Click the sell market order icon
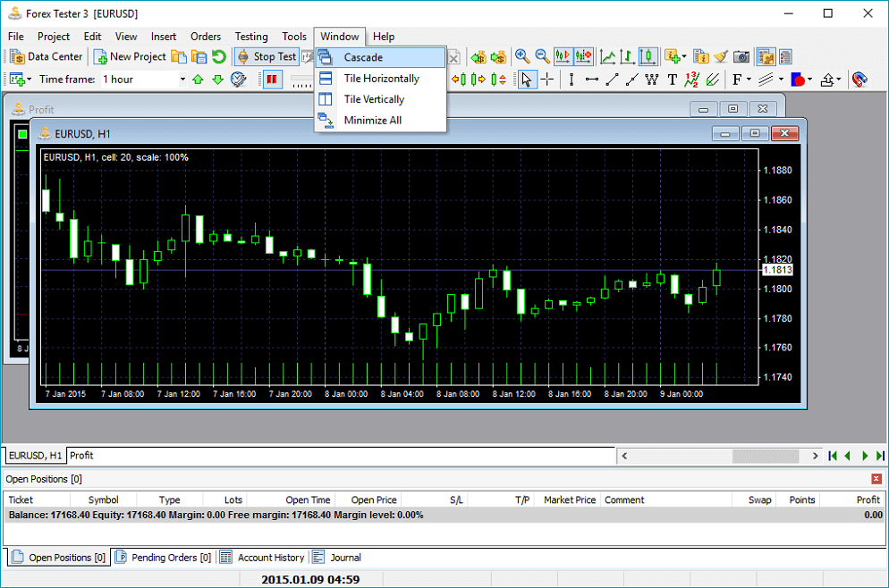889x588 pixels. click(498, 56)
